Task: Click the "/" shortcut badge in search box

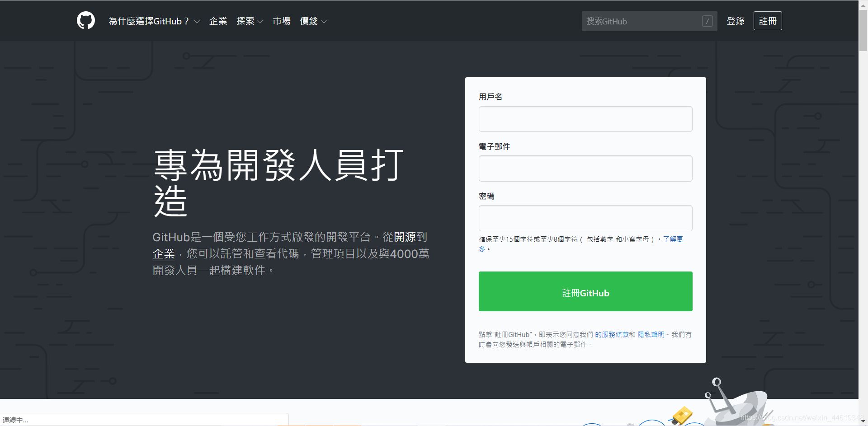Action: coord(707,21)
